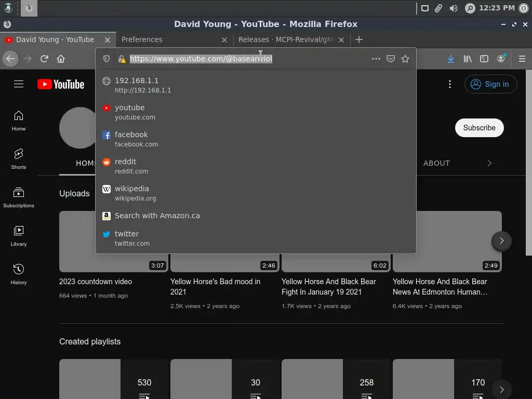Click the page vertical scrollbar
The width and height of the screenshot is (532, 399).
pyautogui.click(x=528, y=163)
